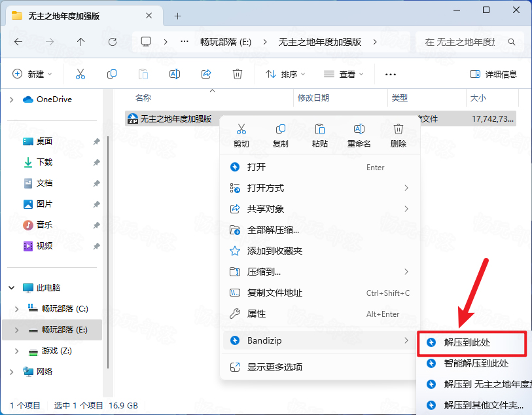
Task: Open 文档 in the sidebar
Action: coord(44,183)
